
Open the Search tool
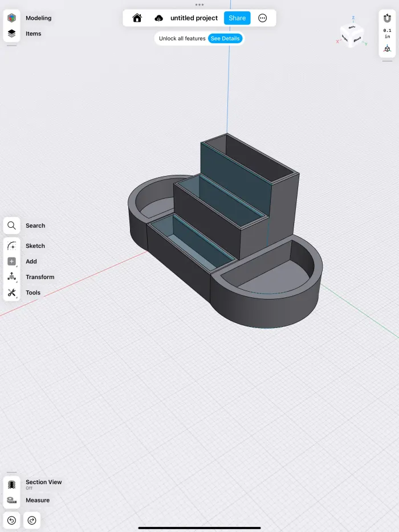click(x=11, y=226)
